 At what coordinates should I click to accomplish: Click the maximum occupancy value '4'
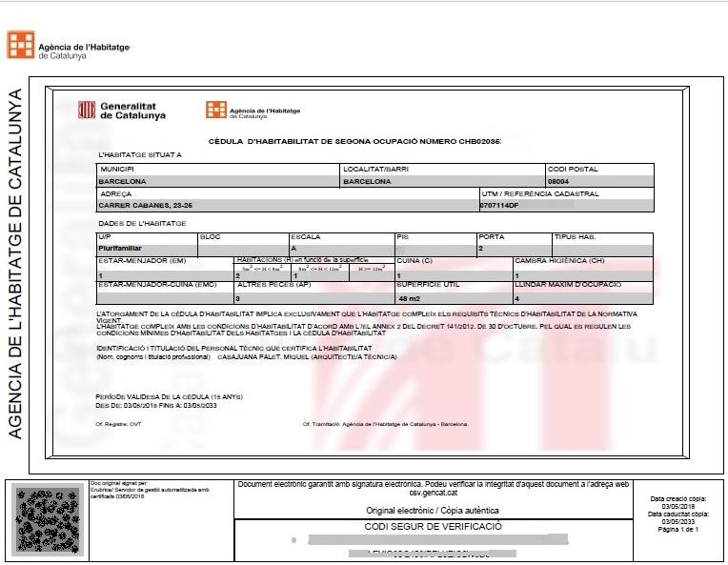click(x=517, y=298)
